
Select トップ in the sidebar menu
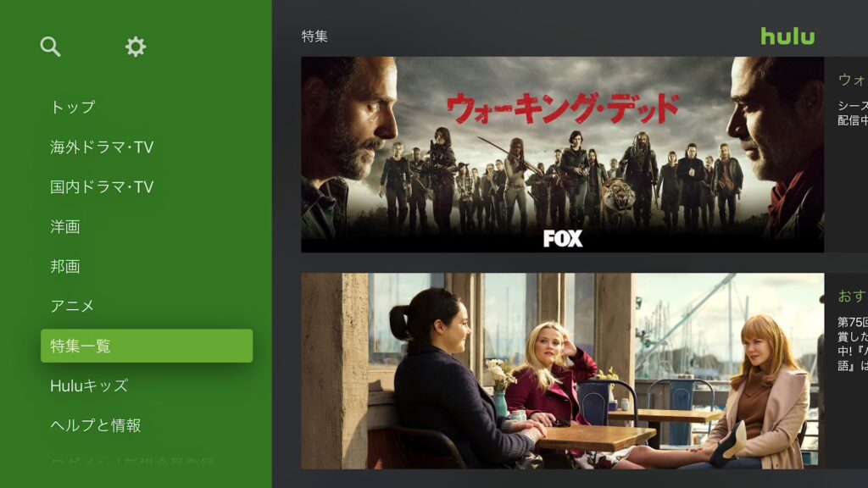click(73, 107)
